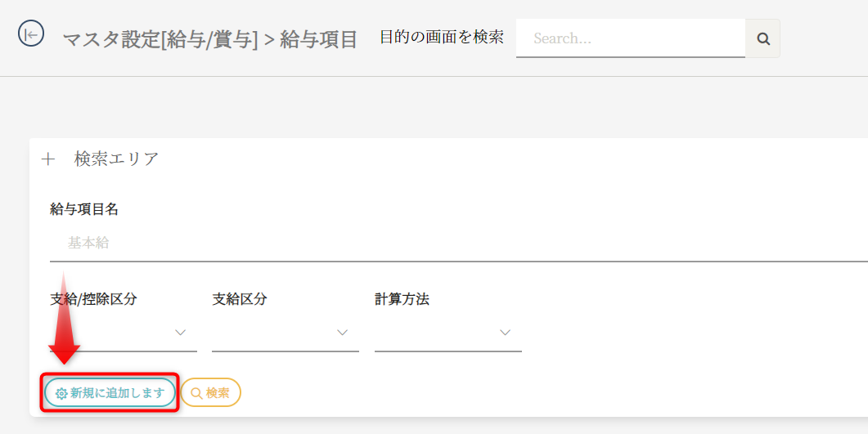Click the magnifier icon beside the Search box
Image resolution: width=868 pixels, height=434 pixels.
coord(762,38)
